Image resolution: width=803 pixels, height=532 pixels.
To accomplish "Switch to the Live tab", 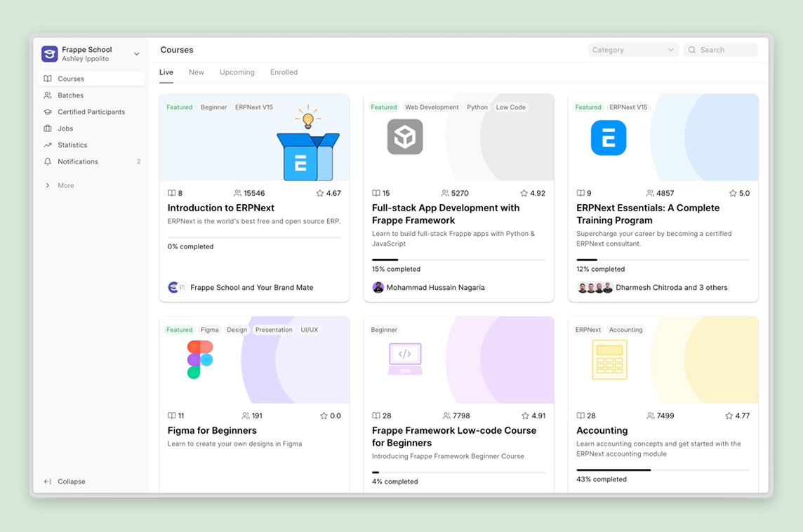I will point(166,72).
